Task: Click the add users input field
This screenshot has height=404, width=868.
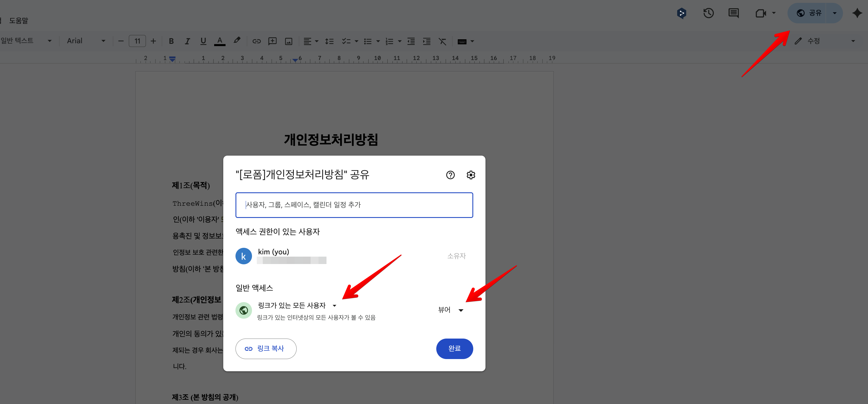Action: [x=354, y=205]
